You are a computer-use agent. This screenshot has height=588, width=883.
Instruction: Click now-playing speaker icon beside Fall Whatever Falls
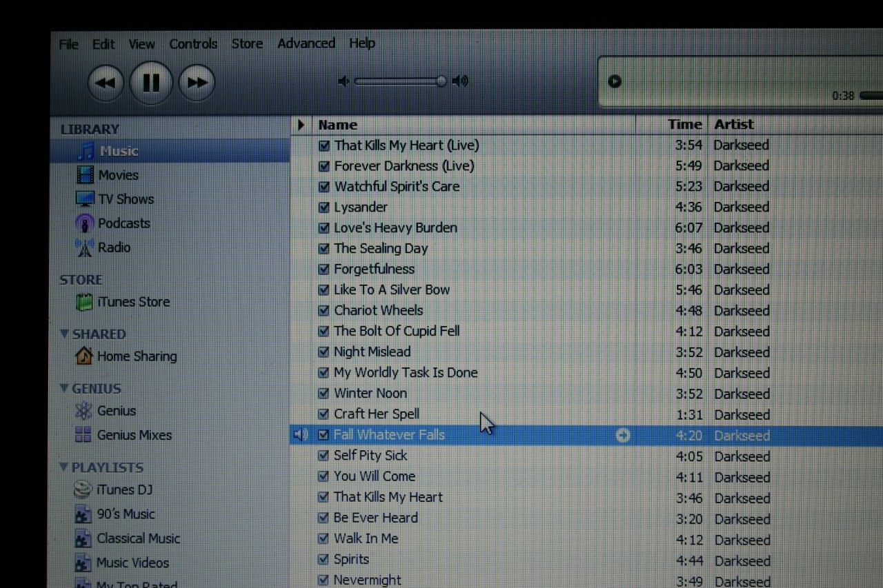coord(300,434)
